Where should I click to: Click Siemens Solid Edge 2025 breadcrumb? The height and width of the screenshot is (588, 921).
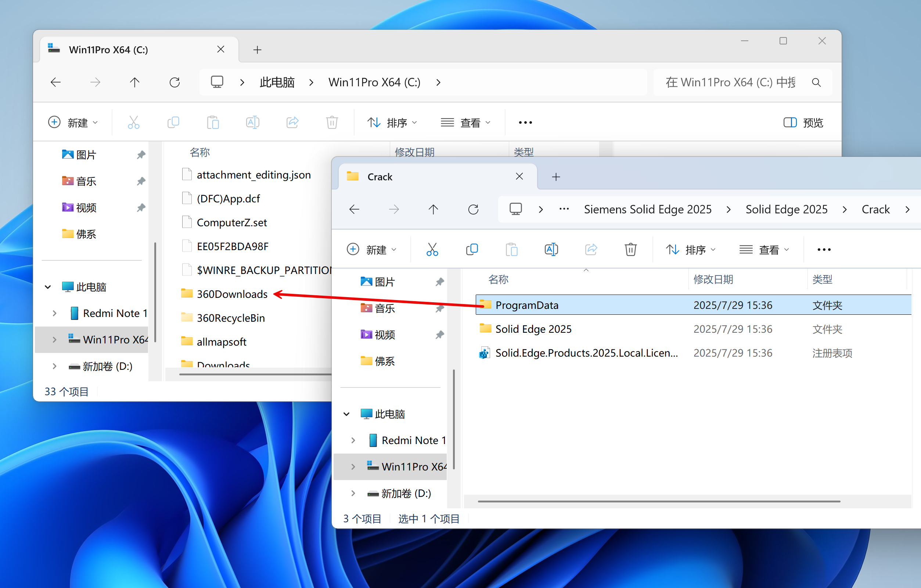(647, 209)
